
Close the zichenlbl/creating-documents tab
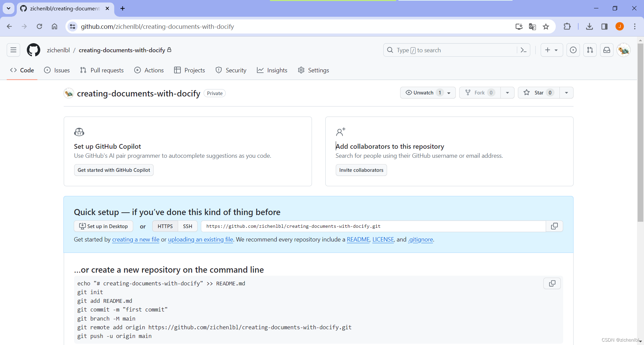tap(107, 8)
